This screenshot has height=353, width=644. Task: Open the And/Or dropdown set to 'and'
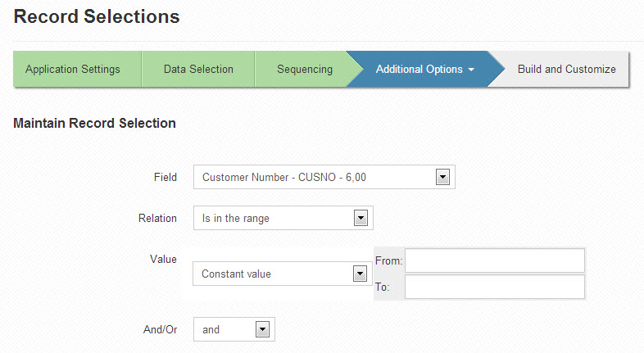234,329
